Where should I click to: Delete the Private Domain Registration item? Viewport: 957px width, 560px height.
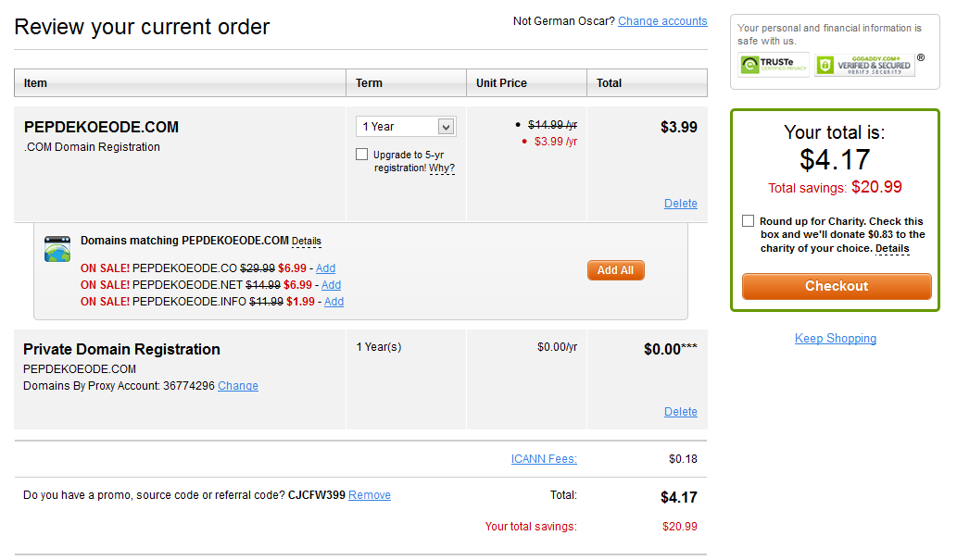680,412
